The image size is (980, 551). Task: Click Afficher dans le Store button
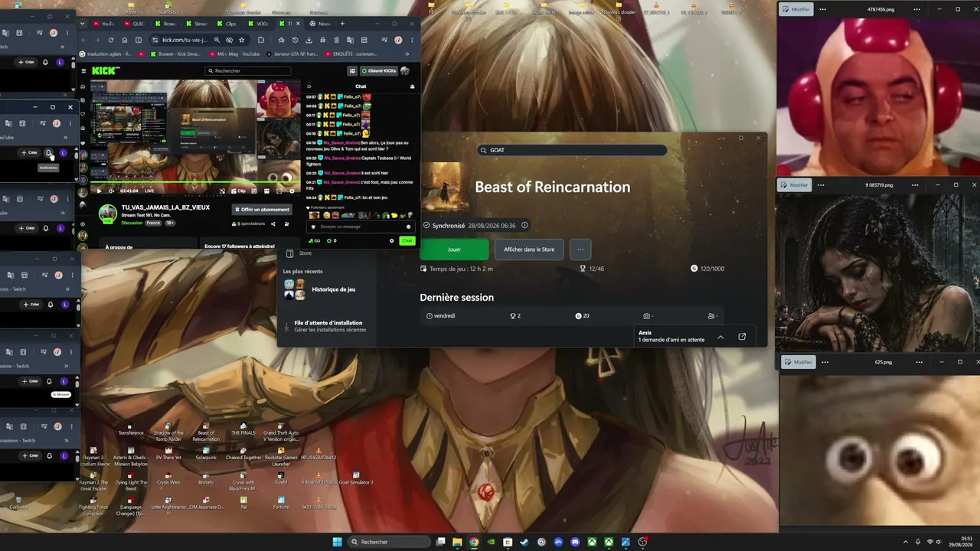click(529, 249)
